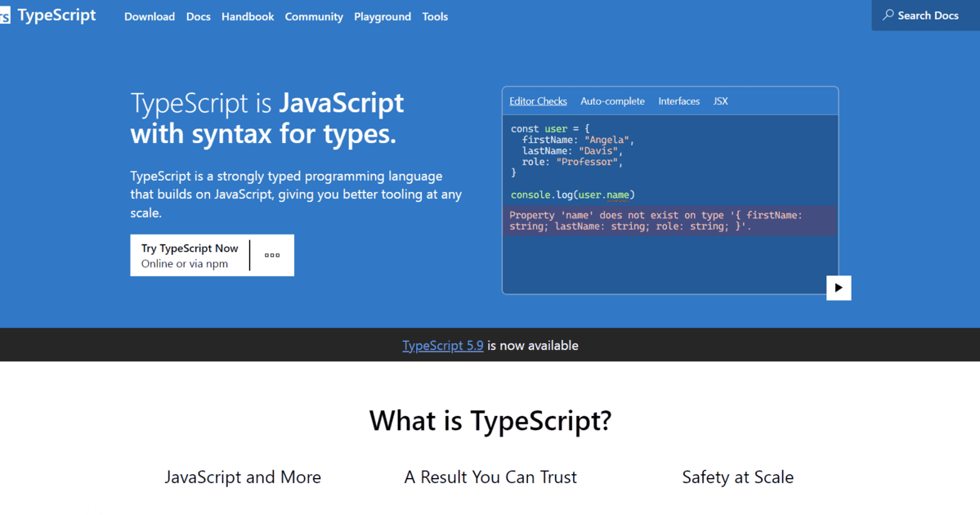Open the Tools nav menu
The image size is (980, 515).
click(435, 17)
